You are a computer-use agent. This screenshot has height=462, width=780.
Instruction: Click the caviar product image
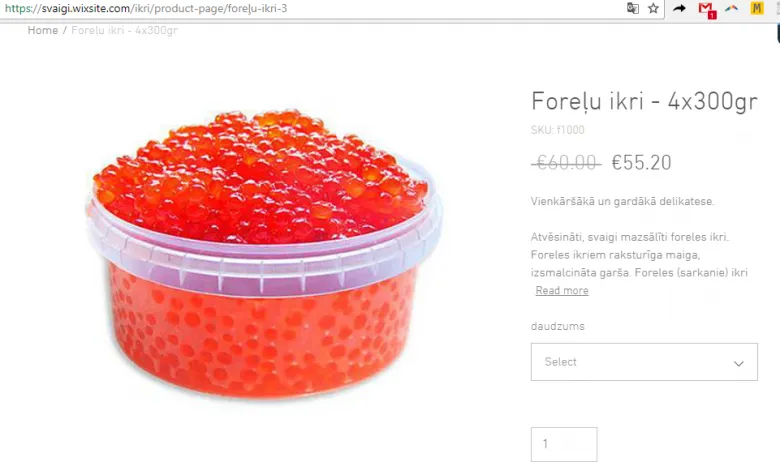(264, 254)
